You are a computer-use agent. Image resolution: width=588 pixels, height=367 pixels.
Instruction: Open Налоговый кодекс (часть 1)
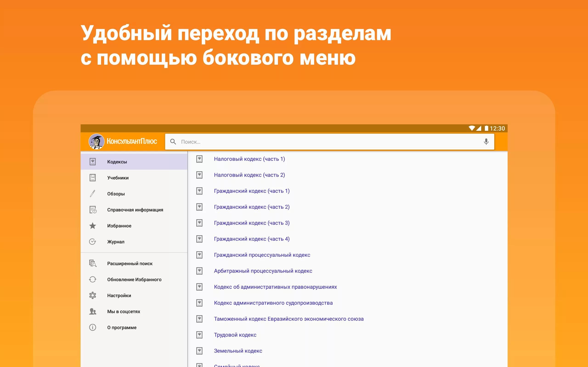249,159
